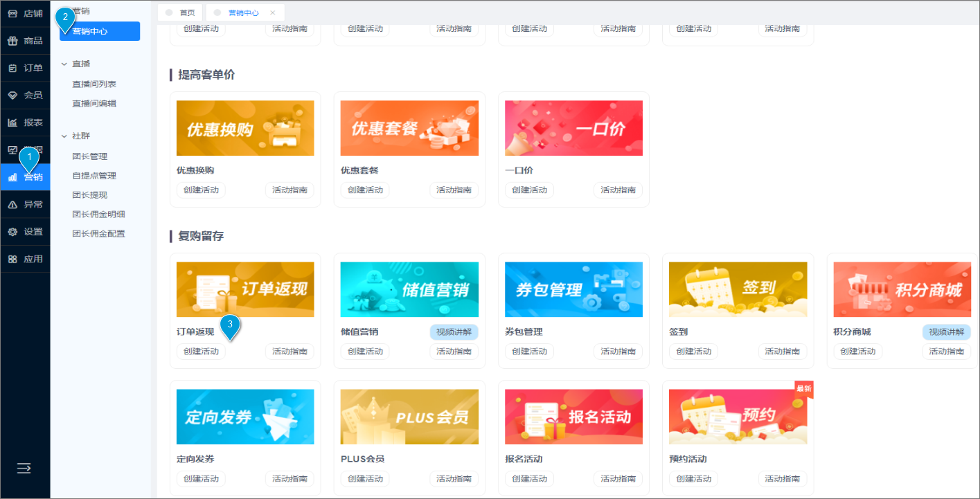980x499 pixels.
Task: Collapse the 社群 group chevron
Action: (x=64, y=136)
